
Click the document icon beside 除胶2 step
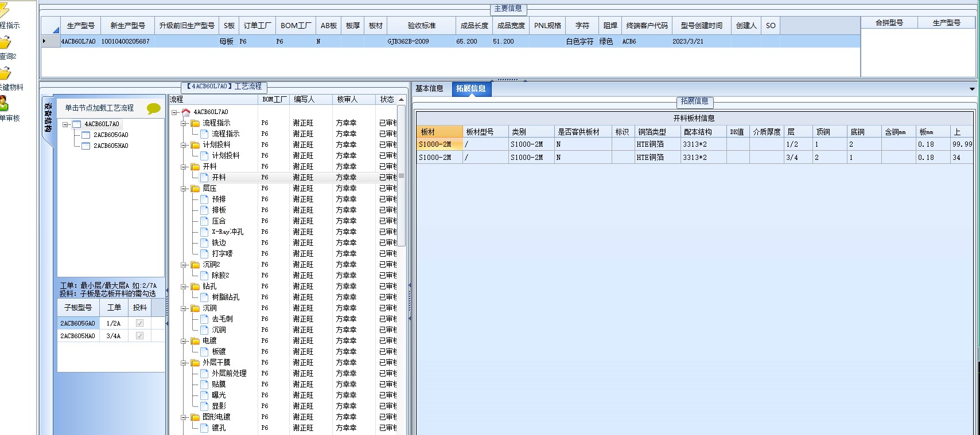pos(204,276)
